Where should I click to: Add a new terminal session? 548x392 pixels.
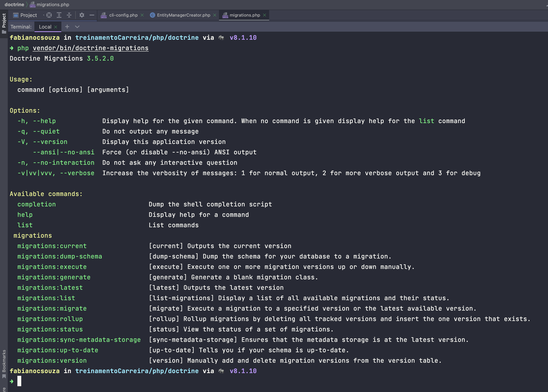click(x=67, y=27)
